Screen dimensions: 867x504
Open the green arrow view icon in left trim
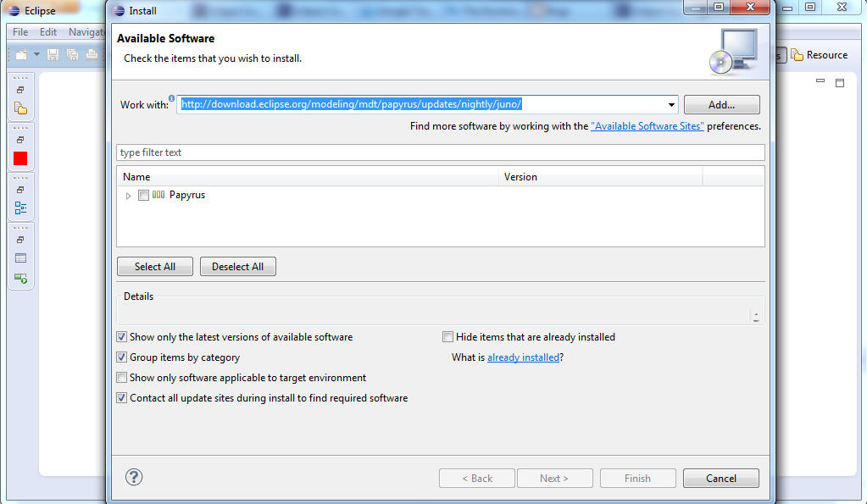click(20, 278)
